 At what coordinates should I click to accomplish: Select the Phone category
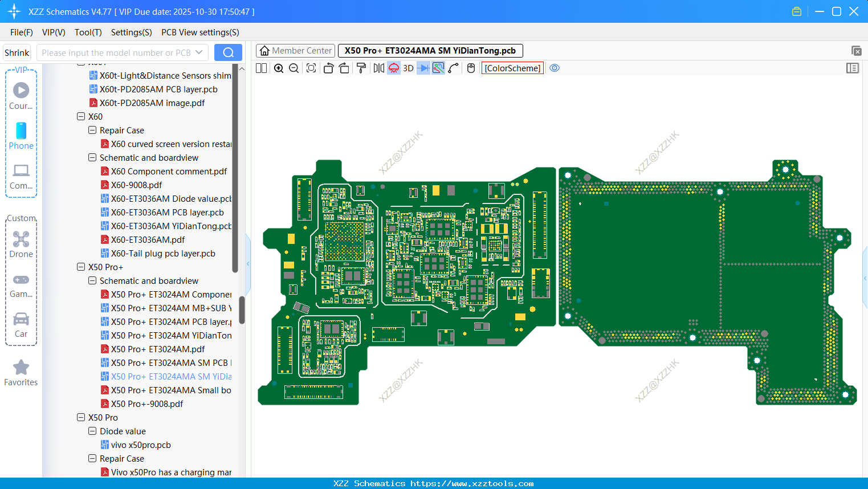[21, 136]
